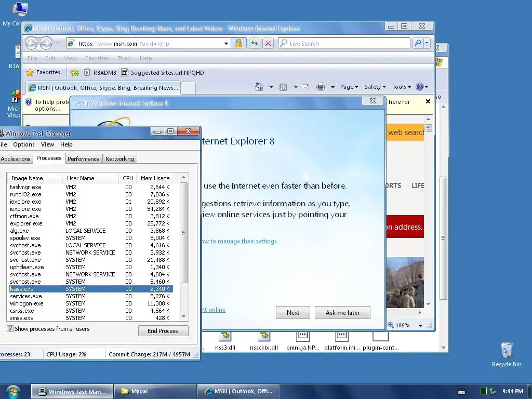
Task: Click the Windows Start orb
Action: pos(13,392)
